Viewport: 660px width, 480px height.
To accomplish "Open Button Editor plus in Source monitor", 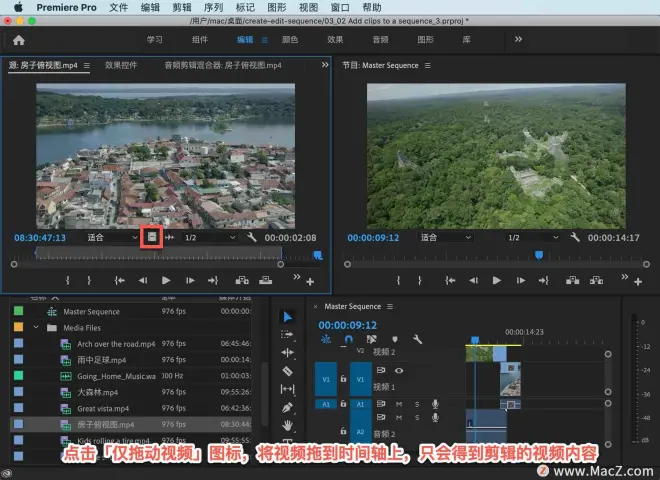I will pos(310,282).
